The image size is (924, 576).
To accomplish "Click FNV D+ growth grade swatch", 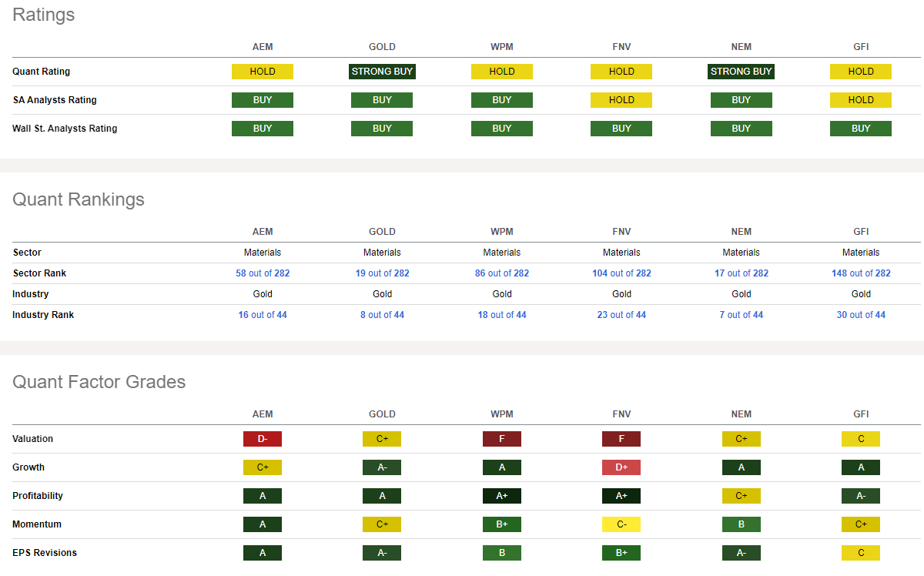I will pos(621,467).
